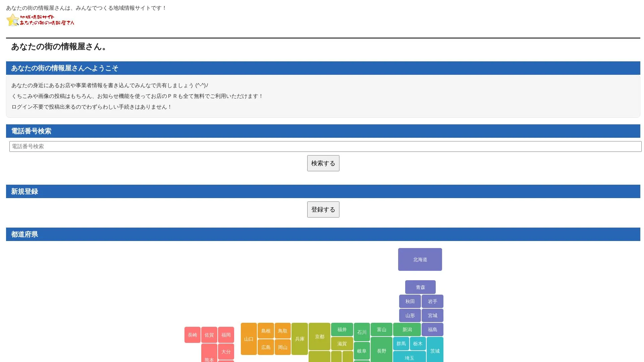The image size is (644, 362).
Task: Select 広島 prefecture
Action: pyautogui.click(x=266, y=347)
